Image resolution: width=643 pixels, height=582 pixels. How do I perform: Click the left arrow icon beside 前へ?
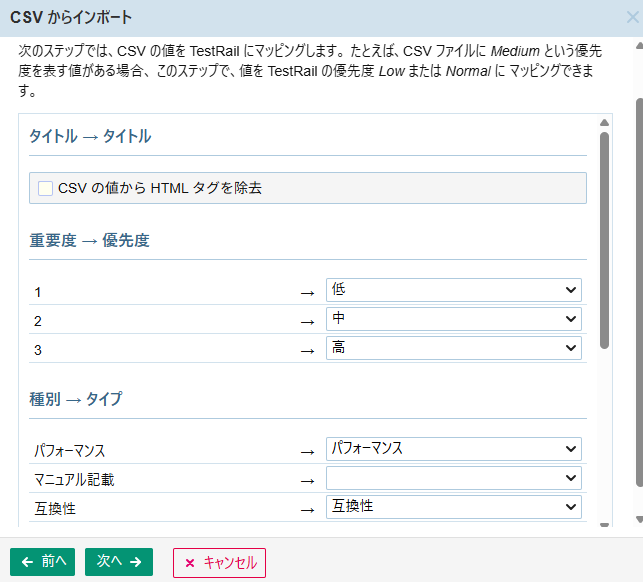26,562
